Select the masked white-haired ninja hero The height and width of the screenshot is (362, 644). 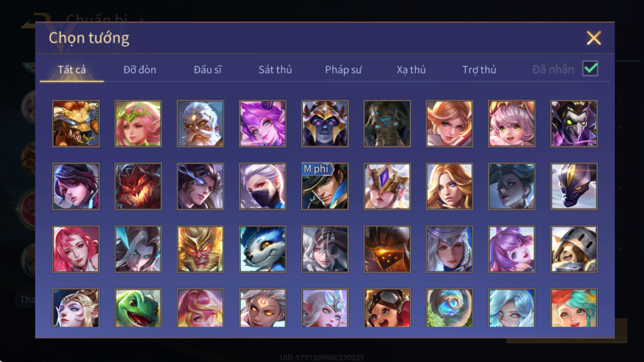263,186
